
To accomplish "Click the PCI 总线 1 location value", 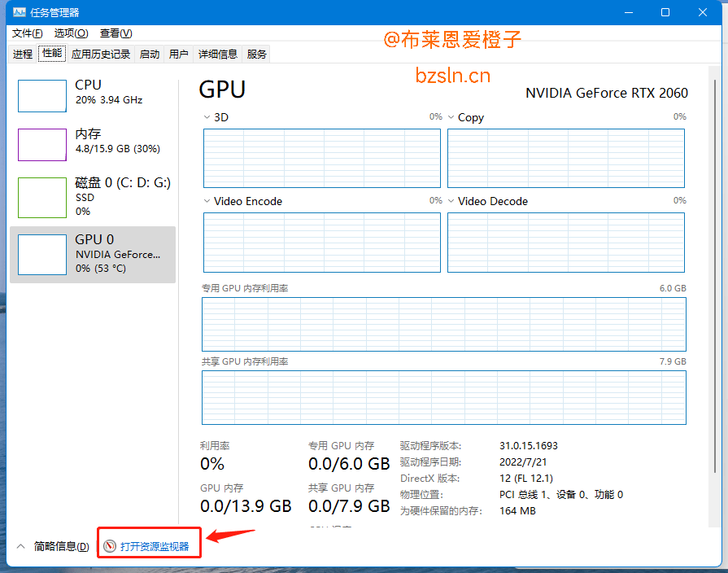I will coord(561,495).
